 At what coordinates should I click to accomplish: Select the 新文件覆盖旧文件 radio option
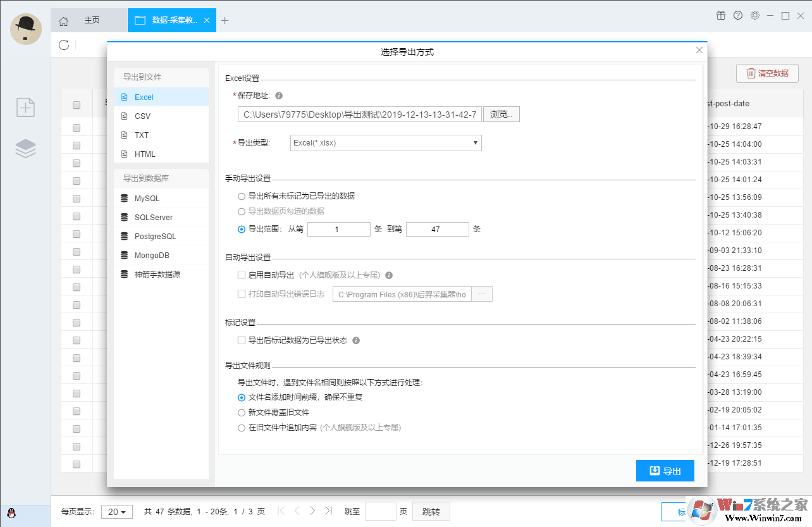point(241,412)
